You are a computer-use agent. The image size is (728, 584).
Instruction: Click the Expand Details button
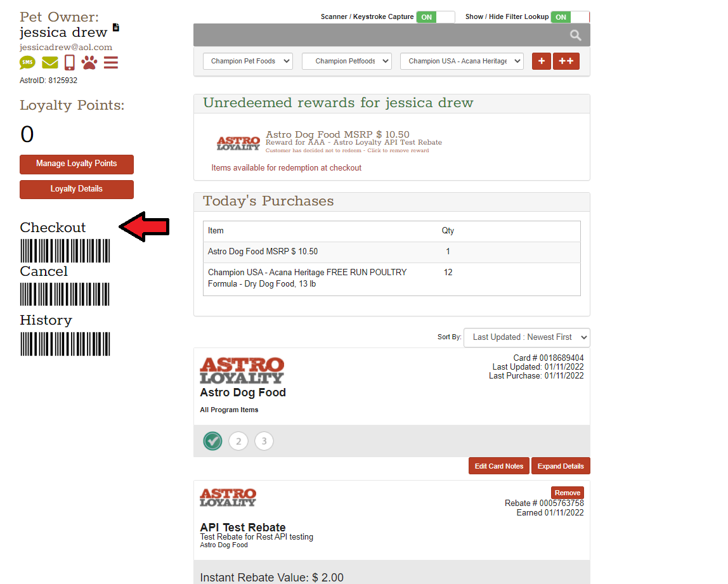561,466
